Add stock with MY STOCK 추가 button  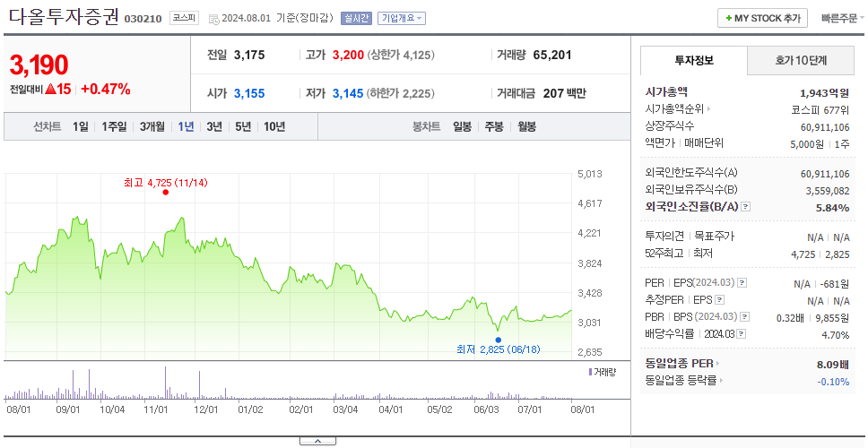pos(762,18)
